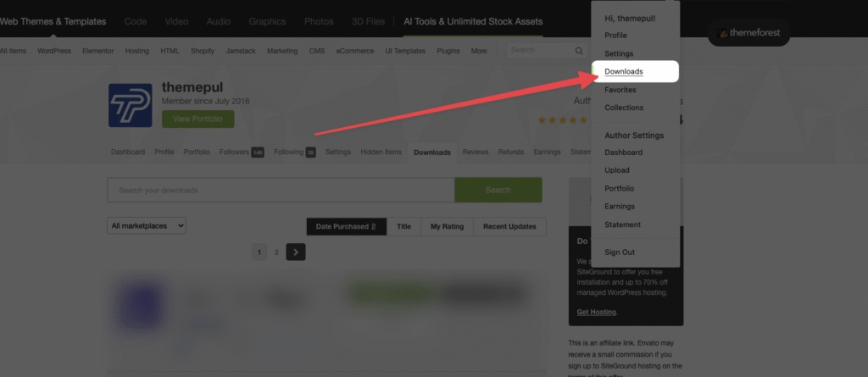Open the More category menu
The image size is (868, 377).
[479, 51]
